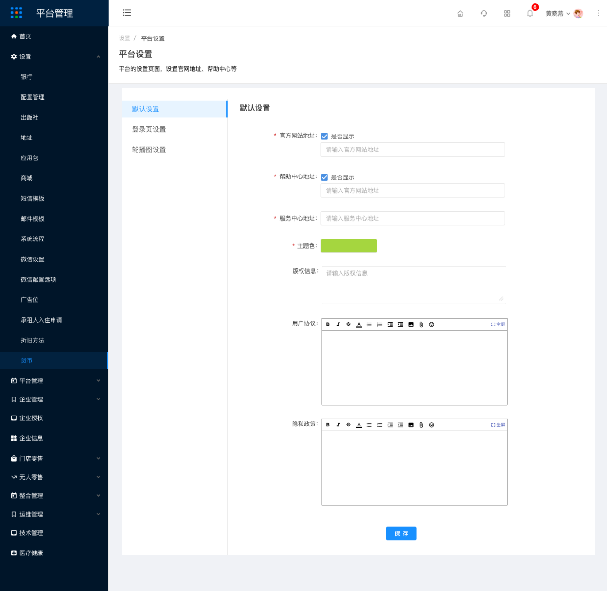Expand the 无人零售 sidebar group chevron
The image size is (607, 591).
(98, 477)
